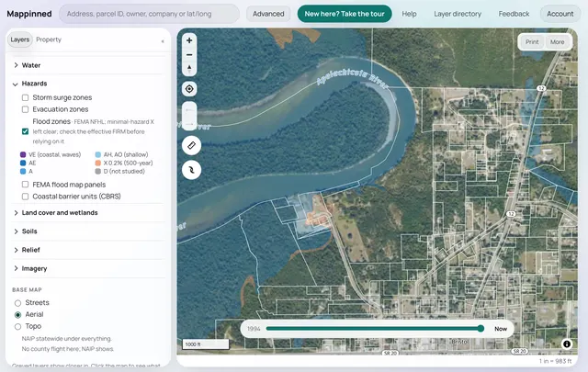Click the curved swap tool button
The height and width of the screenshot is (372, 588).
pyautogui.click(x=191, y=170)
